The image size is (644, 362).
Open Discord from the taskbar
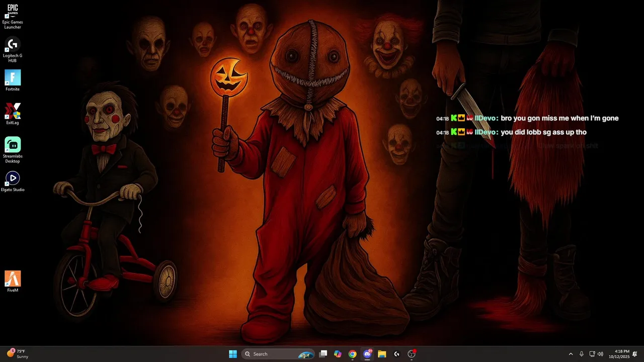pyautogui.click(x=367, y=354)
